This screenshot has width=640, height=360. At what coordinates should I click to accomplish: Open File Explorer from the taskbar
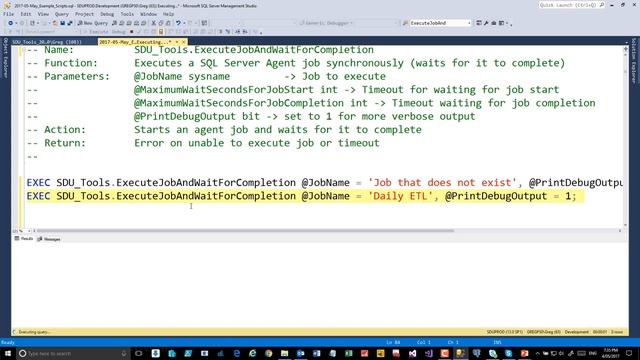pos(284,353)
